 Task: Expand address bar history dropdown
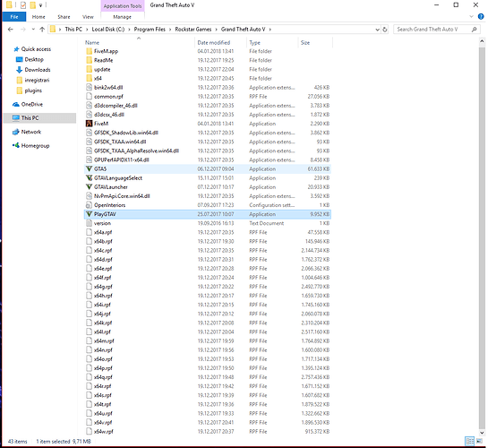coord(377,30)
